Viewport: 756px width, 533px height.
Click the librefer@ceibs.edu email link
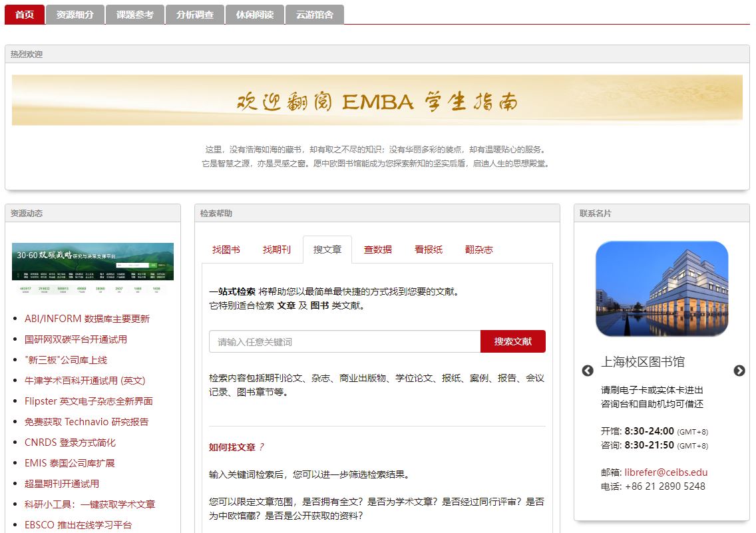(x=666, y=472)
